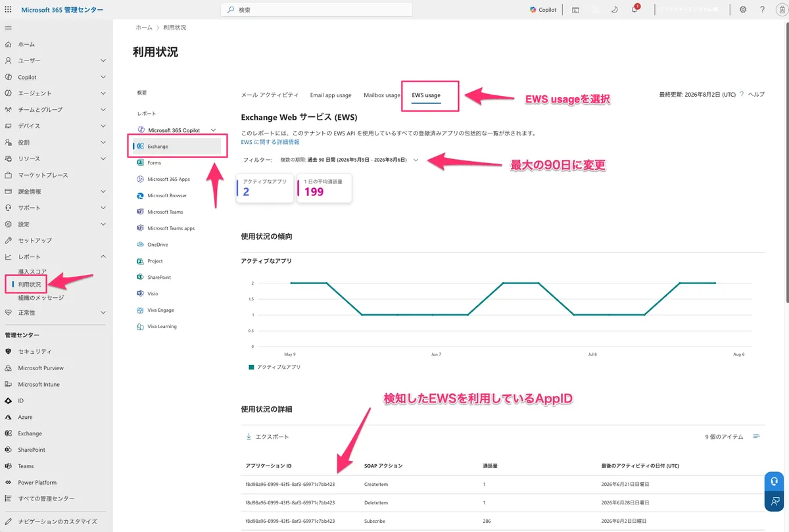Viewport: 789px width, 532px height.
Task: Toggle dark mode moon icon
Action: pyautogui.click(x=613, y=10)
